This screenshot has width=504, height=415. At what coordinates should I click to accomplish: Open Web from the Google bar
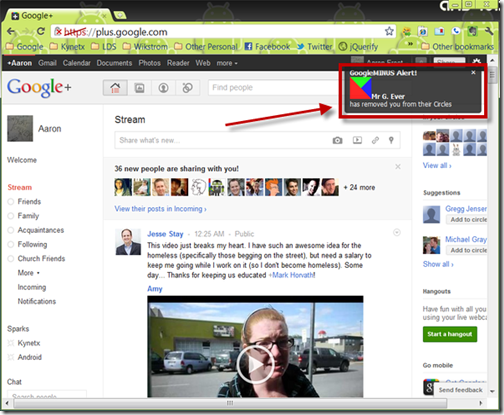pos(203,63)
